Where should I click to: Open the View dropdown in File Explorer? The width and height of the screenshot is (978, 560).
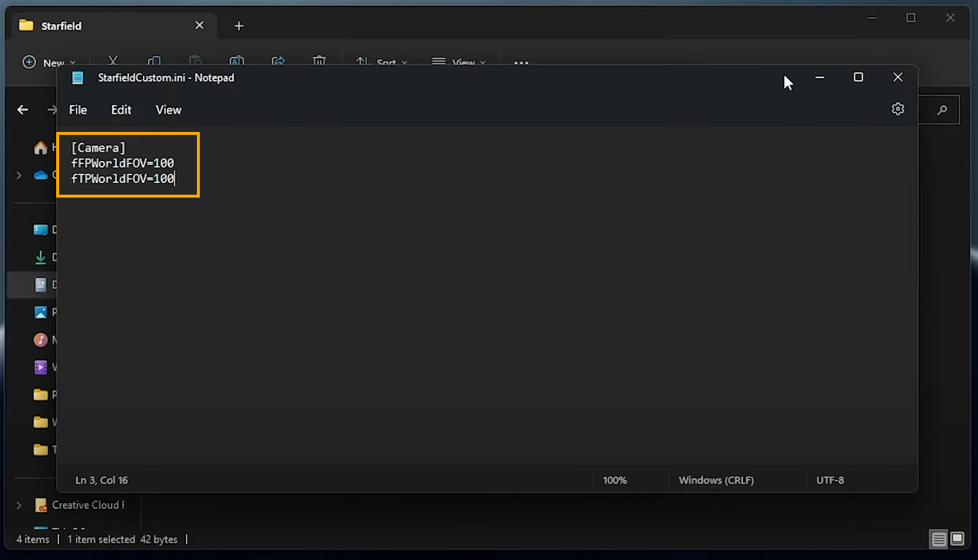458,63
